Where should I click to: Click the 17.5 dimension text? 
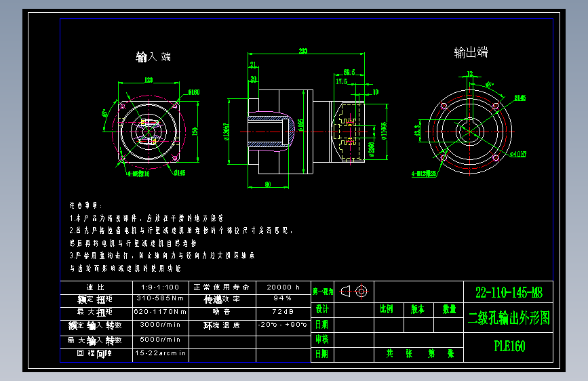click(x=342, y=81)
